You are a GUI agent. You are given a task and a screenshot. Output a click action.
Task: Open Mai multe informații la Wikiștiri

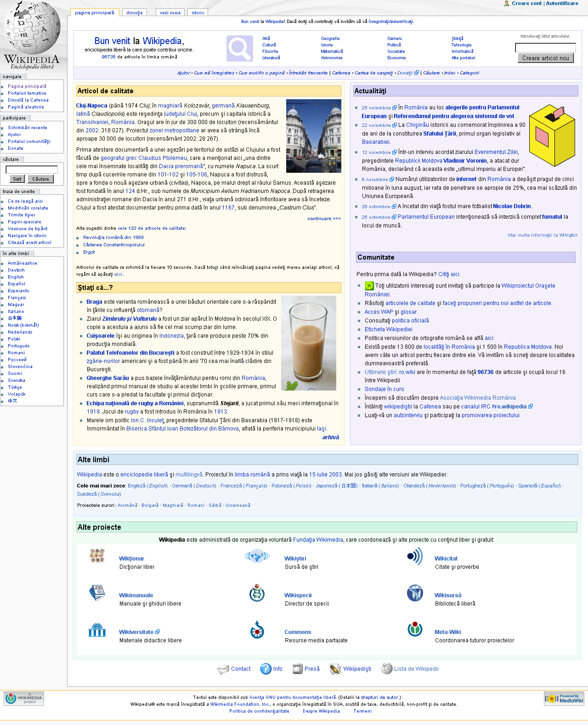(x=543, y=235)
